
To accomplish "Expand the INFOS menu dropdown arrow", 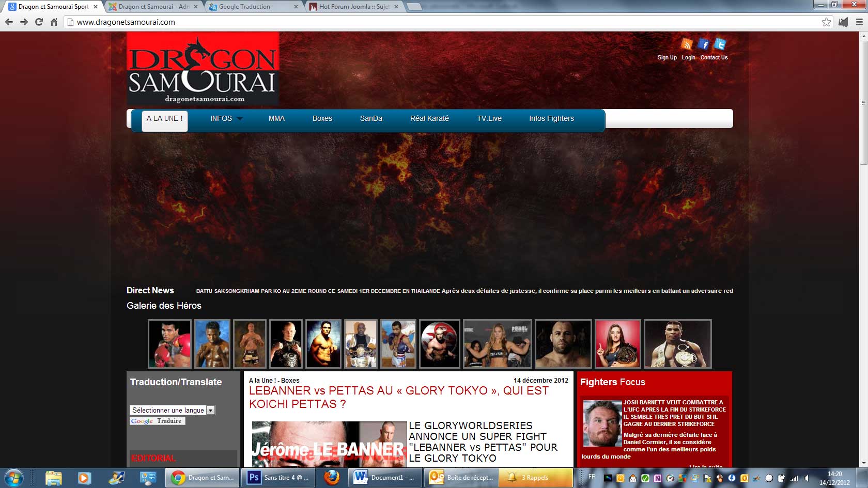I will tap(240, 119).
